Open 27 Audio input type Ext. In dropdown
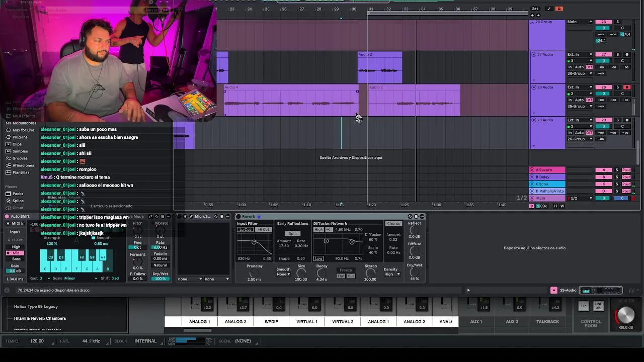This screenshot has height=362, width=644. tap(580, 54)
